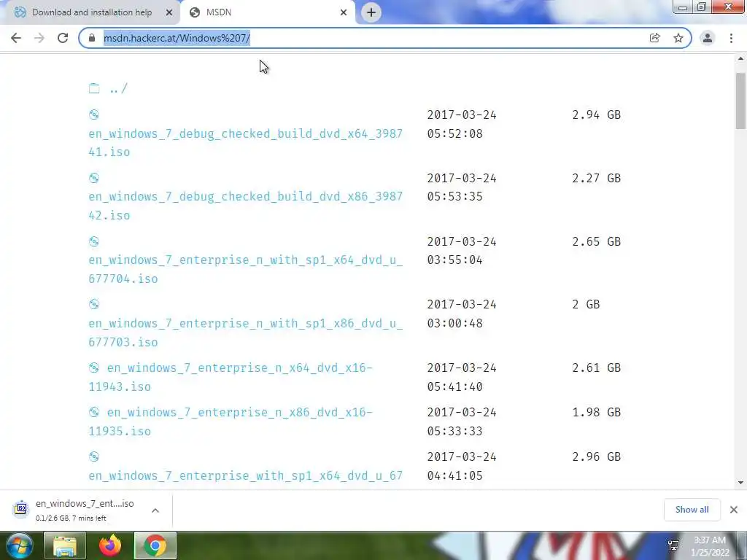The height and width of the screenshot is (560, 747).
Task: Close the Download and installation help tab
Action: click(x=169, y=12)
